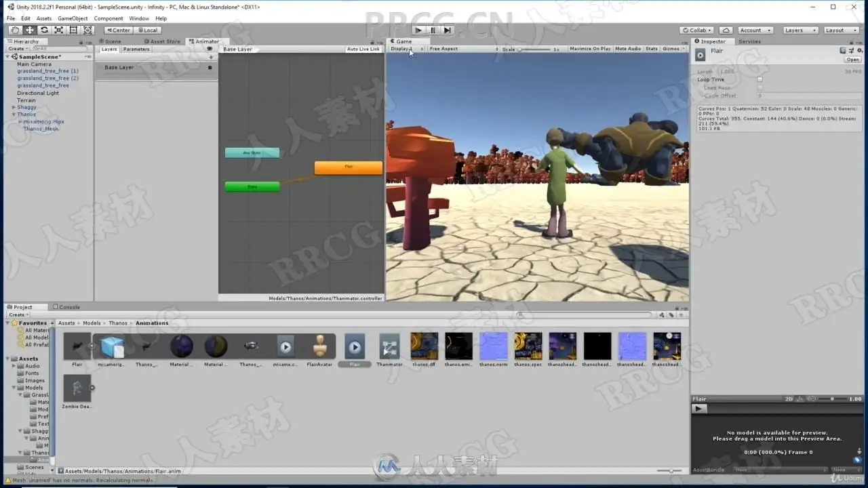Adjust the Game view Scale slider

pos(536,49)
